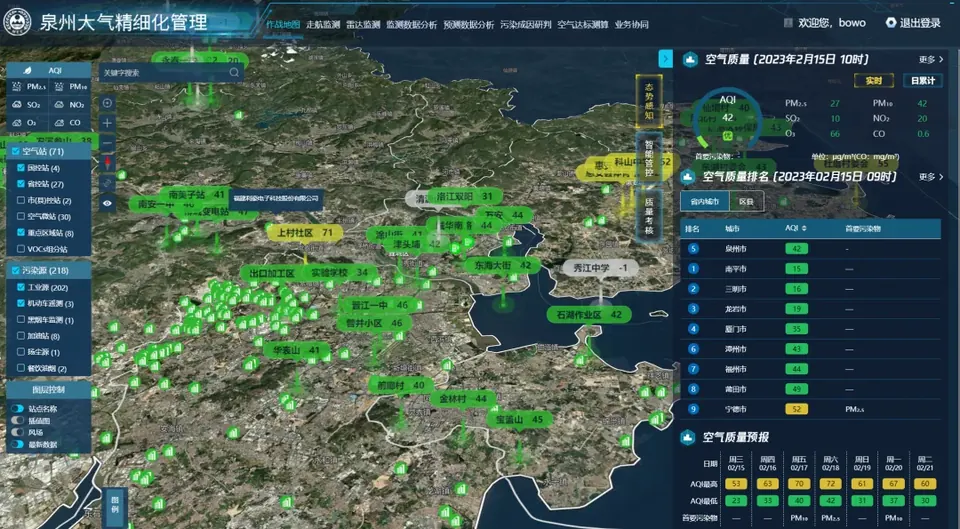Click the hexagon icon beside 退出登录
The image size is (960, 529).
coord(891,23)
